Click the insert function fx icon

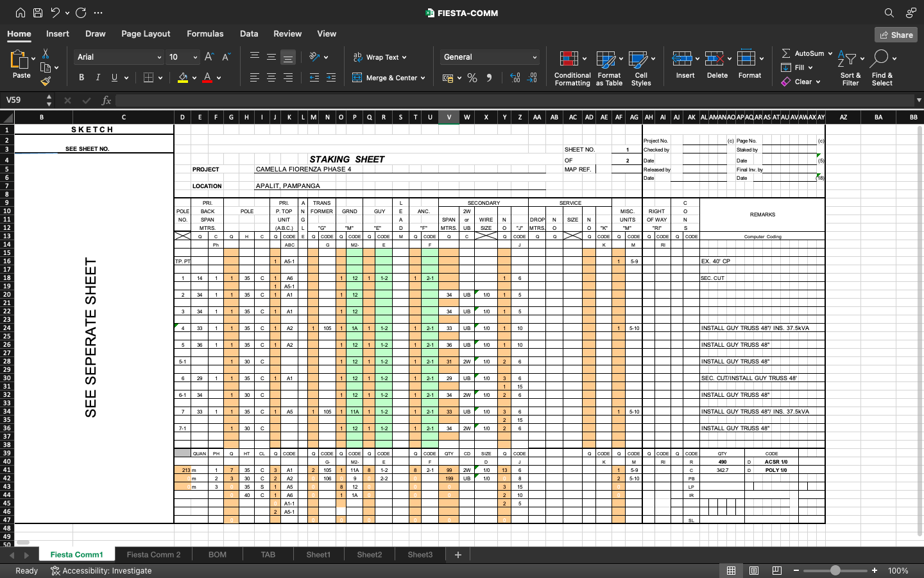click(x=107, y=100)
